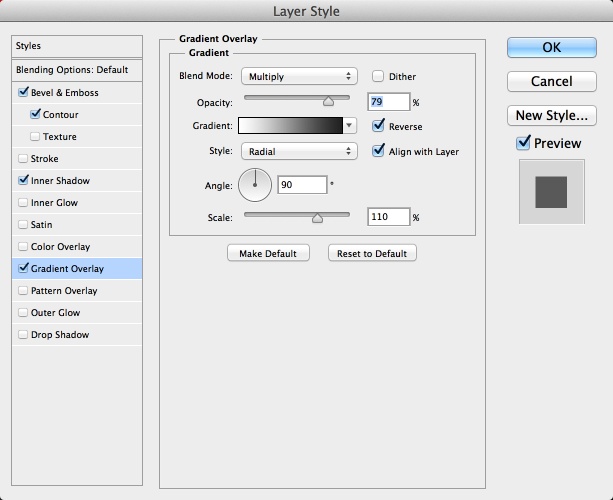The width and height of the screenshot is (613, 500).
Task: Select the Inner Glow label
Action: point(54,203)
